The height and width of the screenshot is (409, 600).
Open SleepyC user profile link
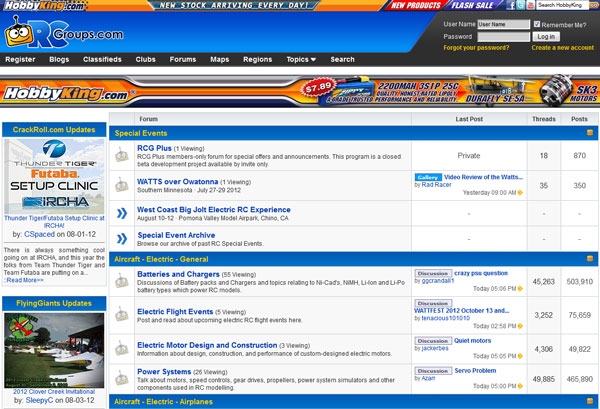tap(39, 400)
